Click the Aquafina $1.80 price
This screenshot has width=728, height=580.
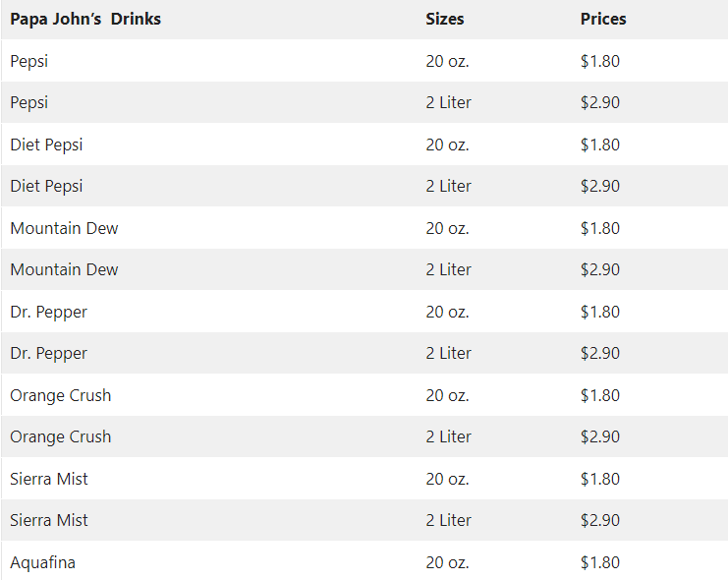click(x=600, y=562)
